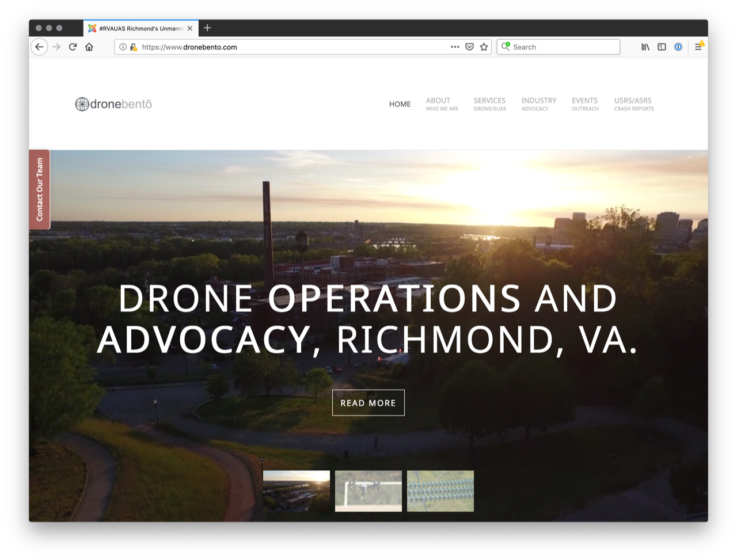737x560 pixels.
Task: Toggle the browser sidebar
Action: [662, 47]
